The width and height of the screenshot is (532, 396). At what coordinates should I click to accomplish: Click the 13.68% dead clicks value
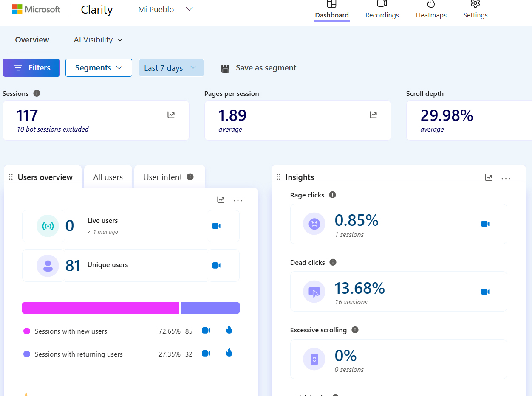click(x=359, y=288)
